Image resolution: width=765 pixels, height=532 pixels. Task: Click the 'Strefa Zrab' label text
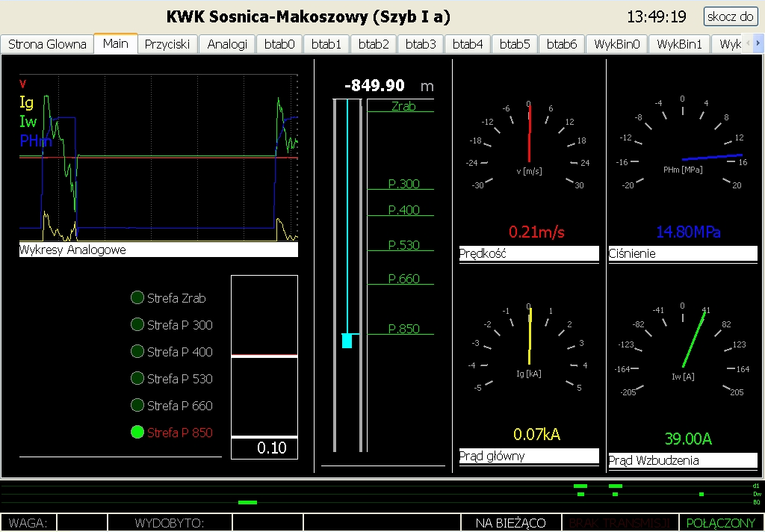coord(176,298)
